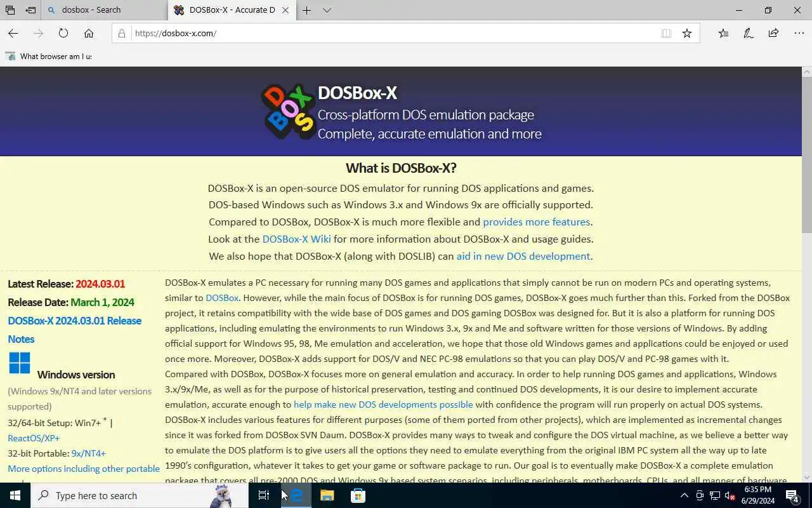Open Microsoft Store from taskbar
This screenshot has height=508, width=812.
tap(358, 495)
